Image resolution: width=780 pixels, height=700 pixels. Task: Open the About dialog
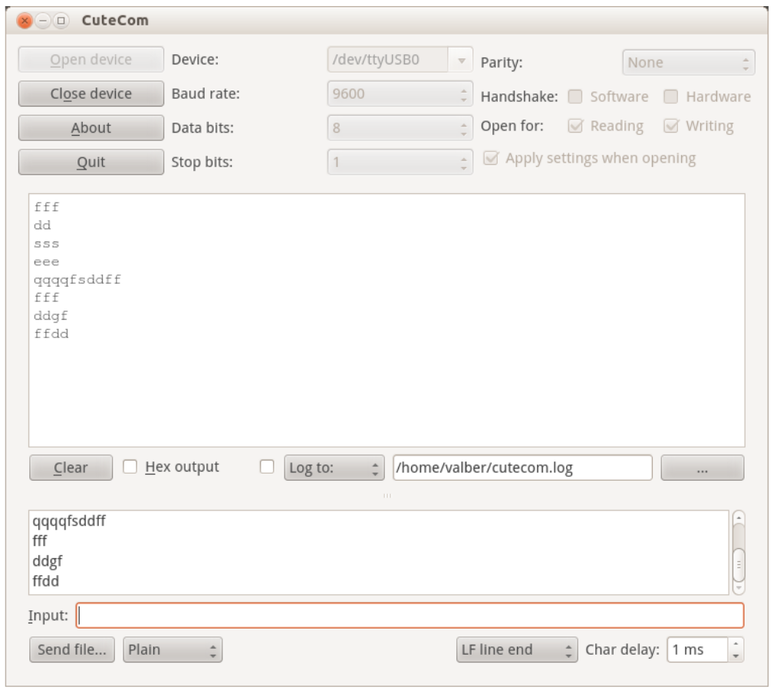(x=91, y=128)
